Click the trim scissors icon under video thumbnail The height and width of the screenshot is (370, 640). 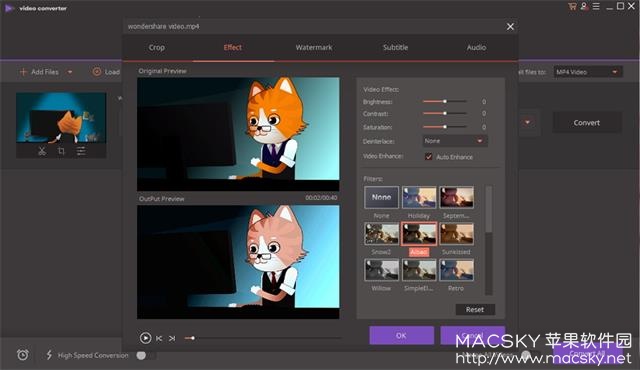click(x=42, y=151)
